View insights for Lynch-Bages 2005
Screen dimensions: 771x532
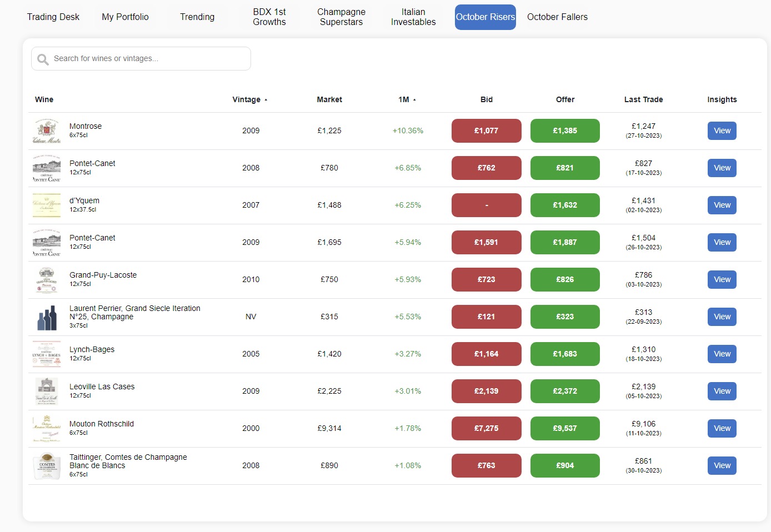pyautogui.click(x=722, y=354)
